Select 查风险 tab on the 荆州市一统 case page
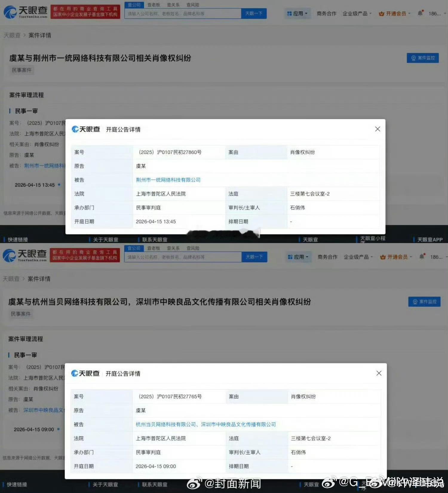Viewport: 448px width, 493px height. coord(193,5)
